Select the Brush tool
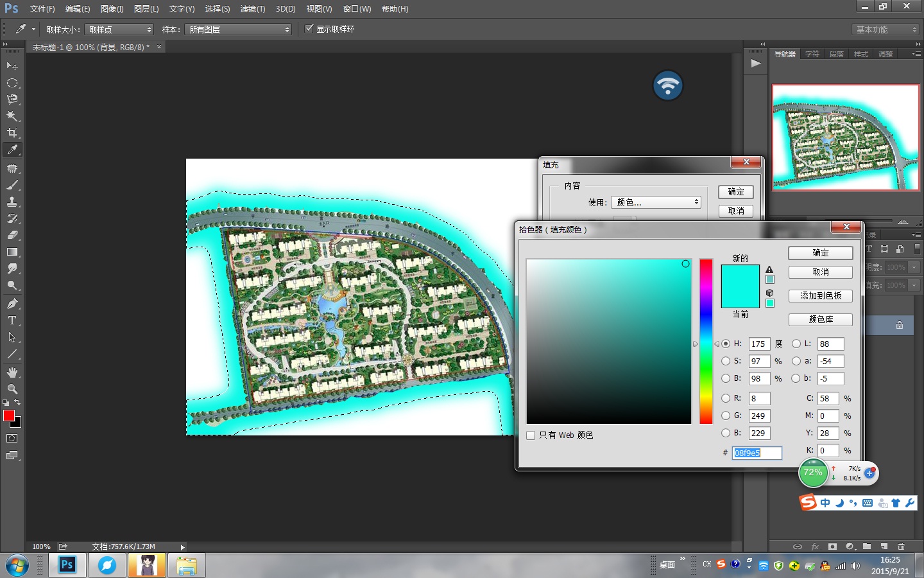The image size is (924, 578). pos(12,185)
